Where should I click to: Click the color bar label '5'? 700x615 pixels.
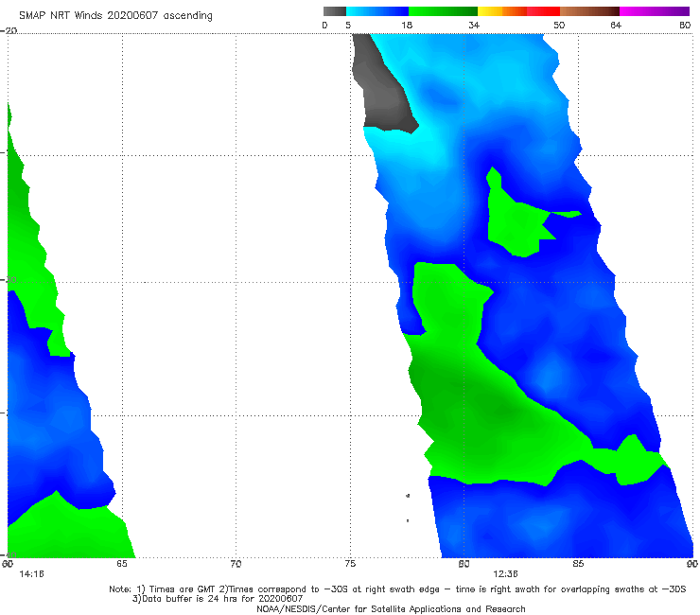pos(348,25)
